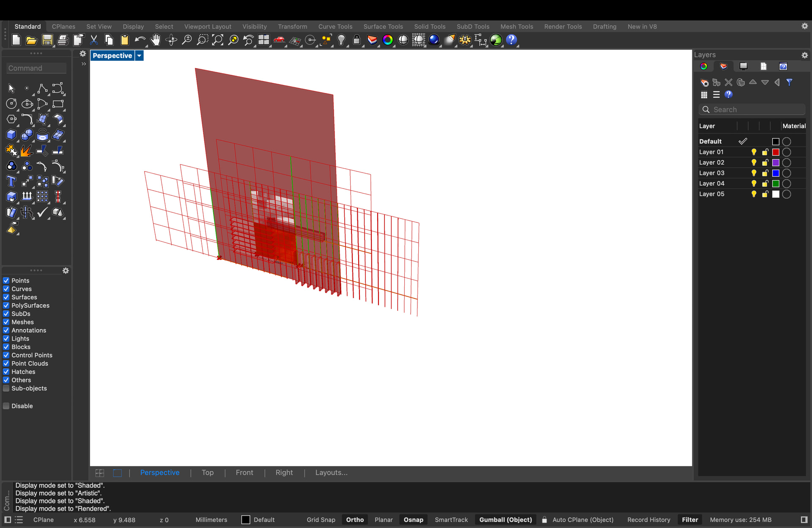Image resolution: width=812 pixels, height=528 pixels.
Task: Open the toolbar Help question mark icon
Action: tap(511, 40)
